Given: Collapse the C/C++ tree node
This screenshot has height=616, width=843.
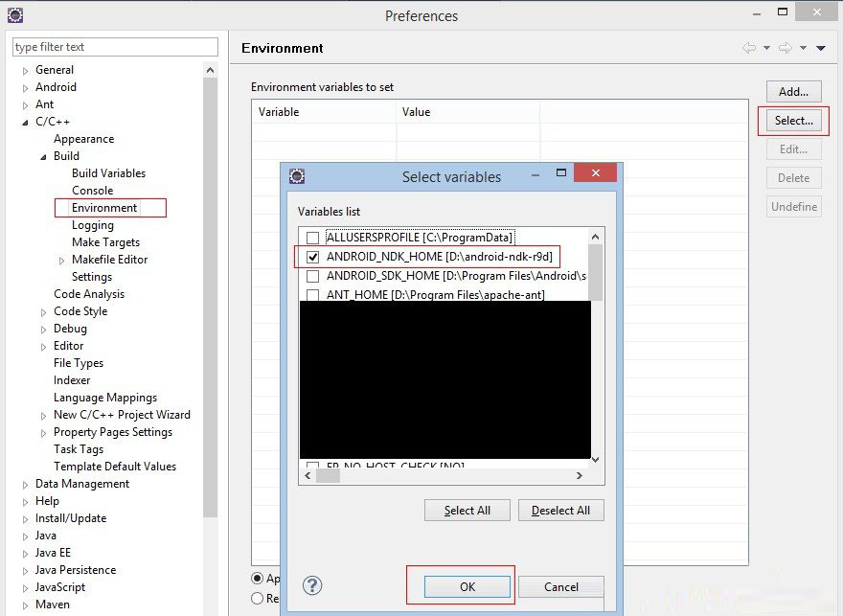Looking at the screenshot, I should tap(26, 123).
